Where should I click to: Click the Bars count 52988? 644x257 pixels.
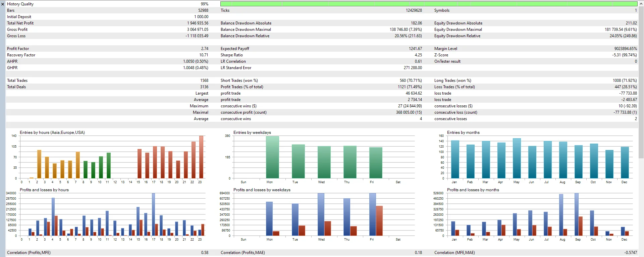pos(203,10)
